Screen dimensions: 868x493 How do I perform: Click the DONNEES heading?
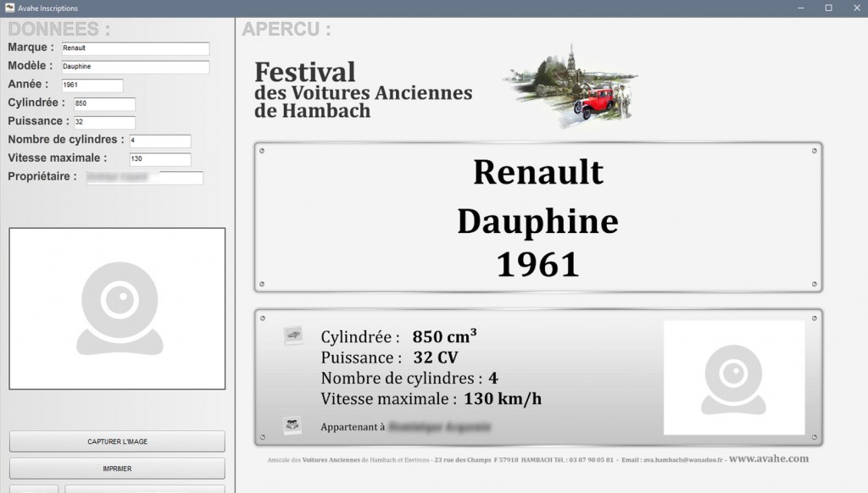click(x=58, y=29)
